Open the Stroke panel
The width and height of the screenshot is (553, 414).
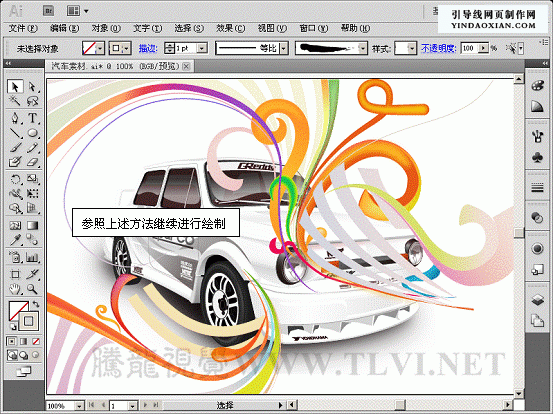tap(537, 188)
